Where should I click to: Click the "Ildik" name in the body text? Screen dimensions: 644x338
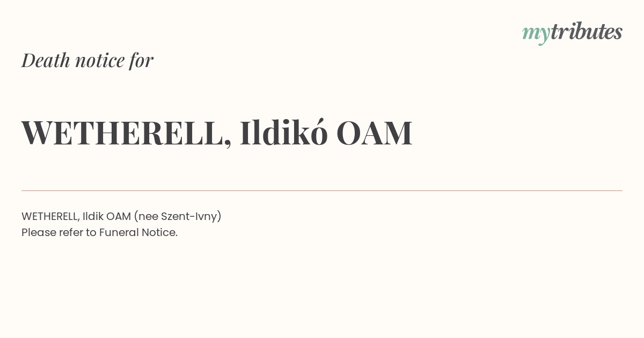(93, 216)
